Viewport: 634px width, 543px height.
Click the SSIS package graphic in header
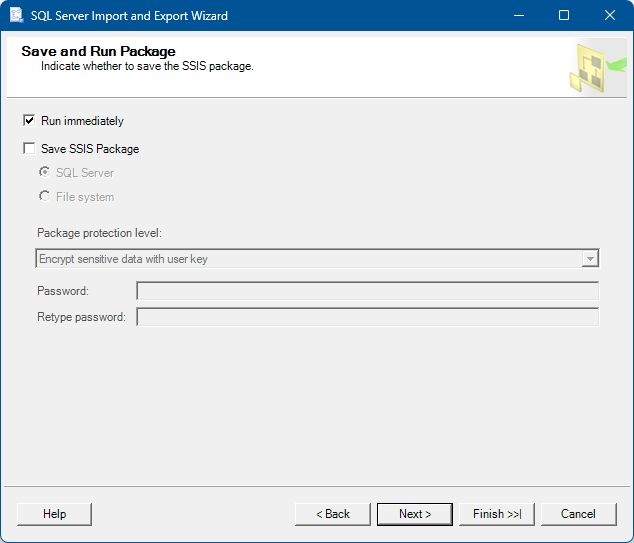pyautogui.click(x=598, y=68)
